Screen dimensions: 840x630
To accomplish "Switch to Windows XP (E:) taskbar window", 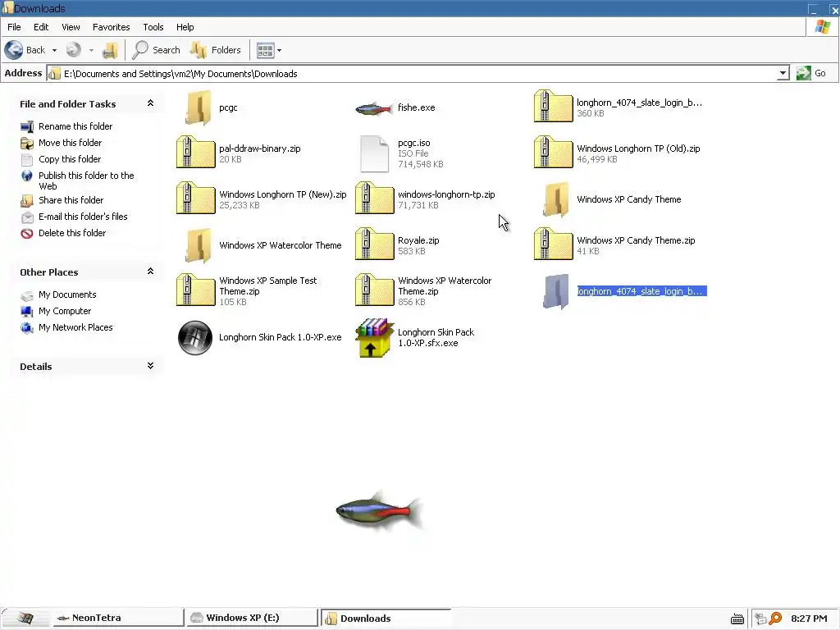I will pyautogui.click(x=252, y=619).
